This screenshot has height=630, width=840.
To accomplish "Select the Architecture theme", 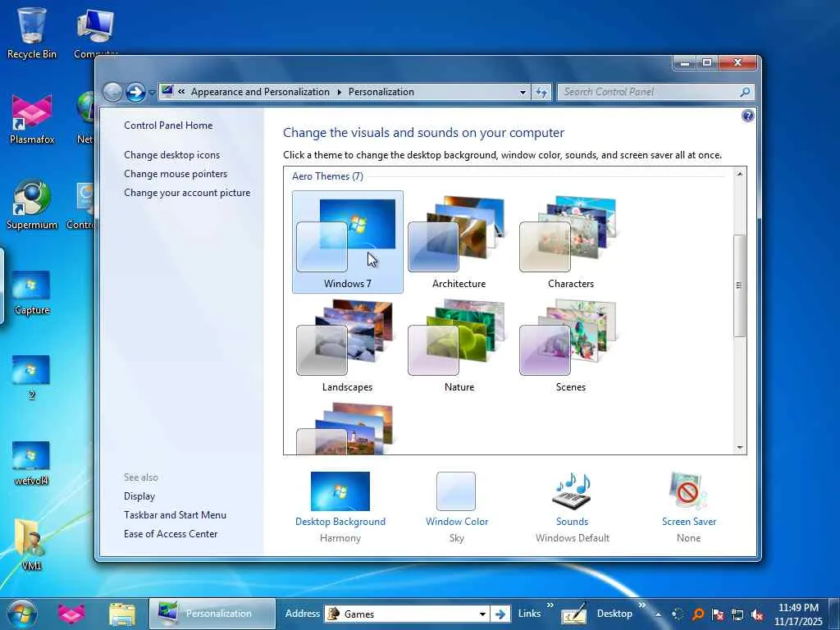I will pos(459,242).
